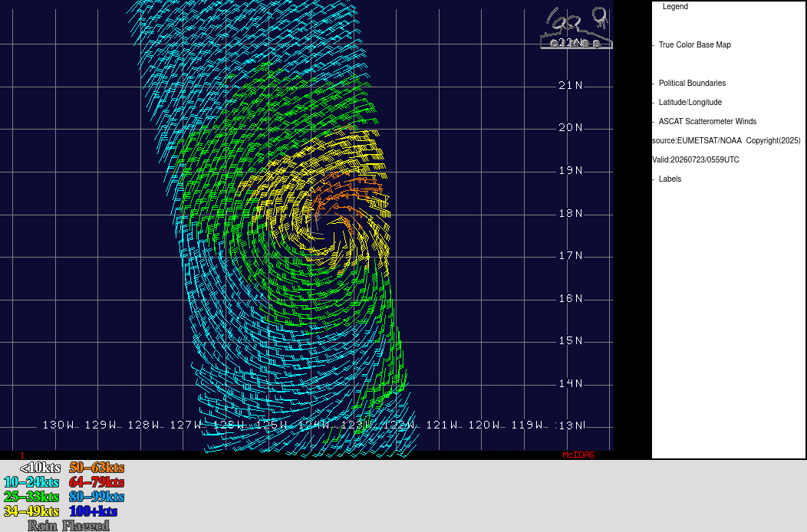Click the 130 W longitude label

coord(58,425)
